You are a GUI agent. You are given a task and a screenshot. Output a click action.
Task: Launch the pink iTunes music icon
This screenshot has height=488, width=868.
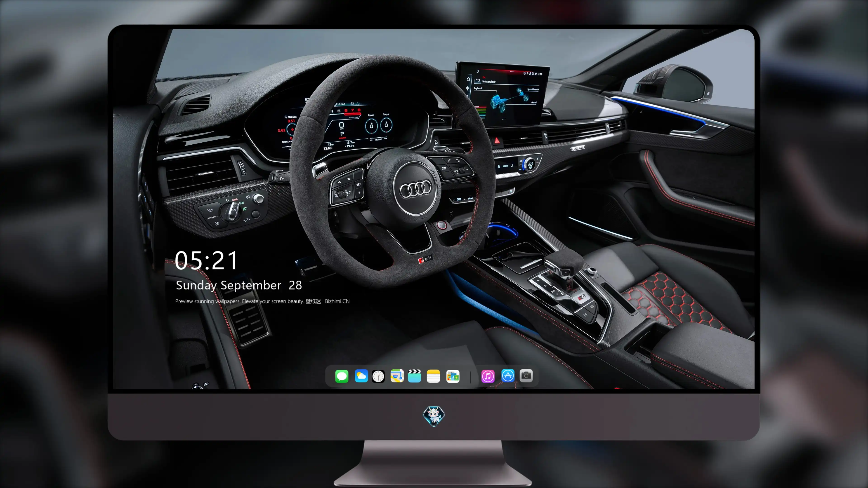(488, 376)
